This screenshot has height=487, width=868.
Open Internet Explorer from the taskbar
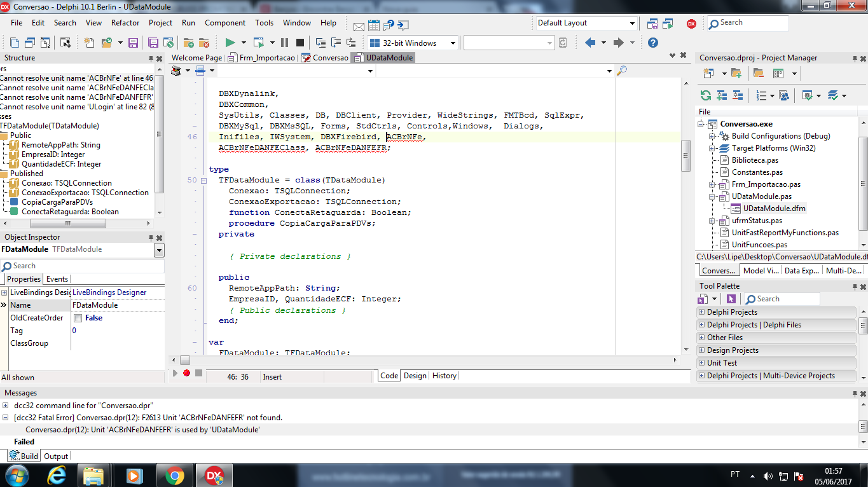click(x=57, y=475)
